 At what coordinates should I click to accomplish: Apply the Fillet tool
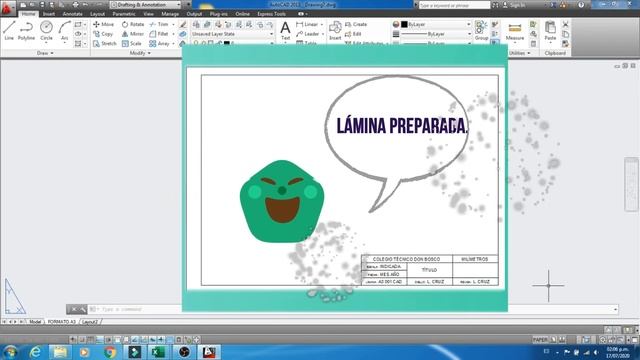coord(159,34)
